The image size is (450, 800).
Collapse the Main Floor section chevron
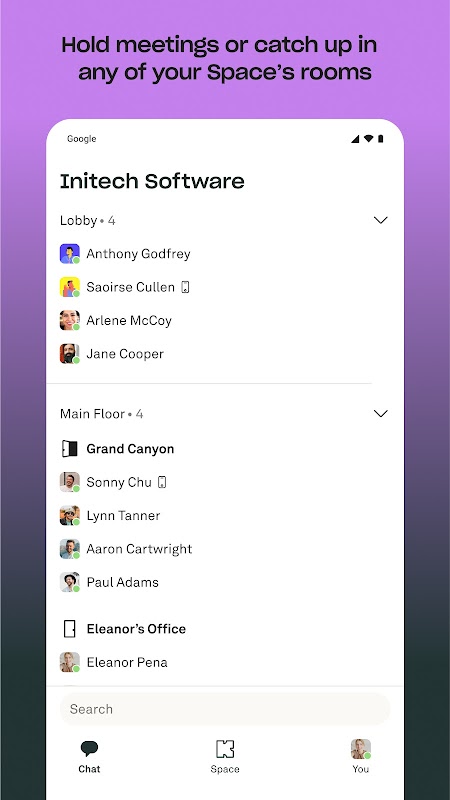point(381,413)
